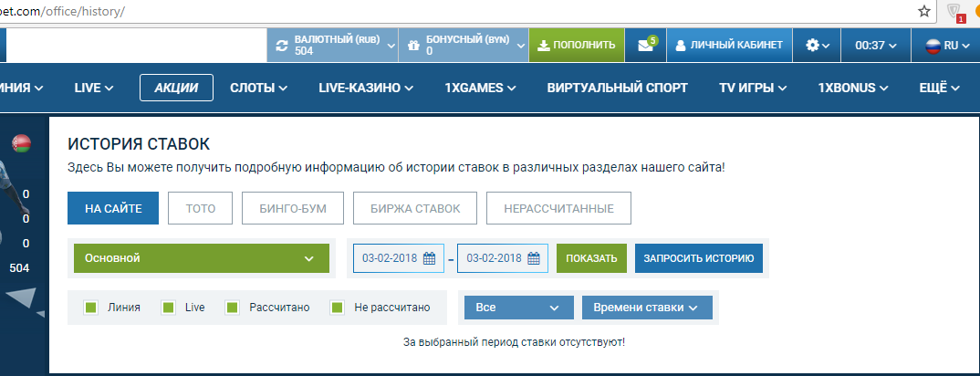
Task: Open the 1XBONUS menu
Action: point(853,88)
